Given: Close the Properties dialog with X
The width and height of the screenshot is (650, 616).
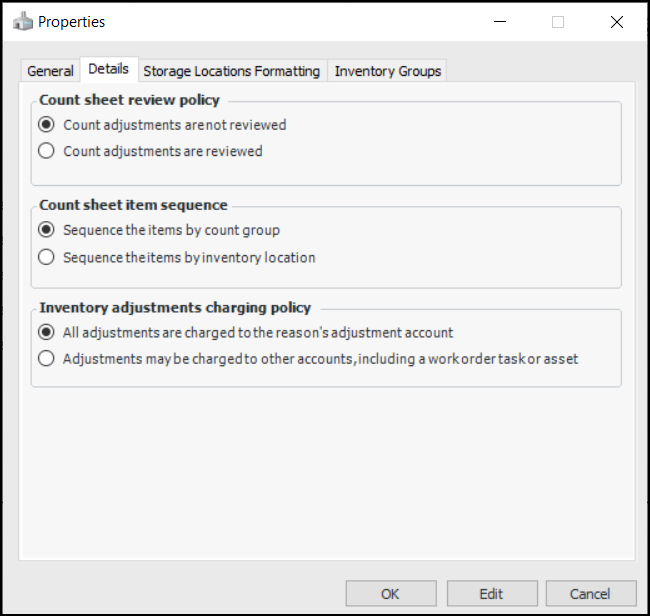Looking at the screenshot, I should (616, 21).
